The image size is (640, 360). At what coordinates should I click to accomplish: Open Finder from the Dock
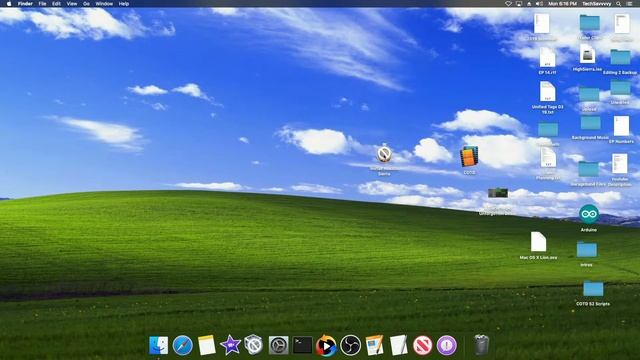click(x=158, y=345)
